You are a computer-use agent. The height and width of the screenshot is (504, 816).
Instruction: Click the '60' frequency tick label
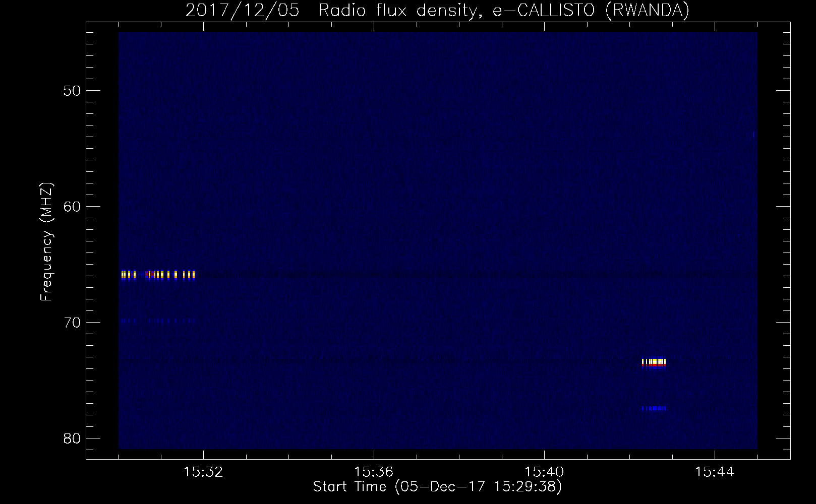[x=72, y=207]
